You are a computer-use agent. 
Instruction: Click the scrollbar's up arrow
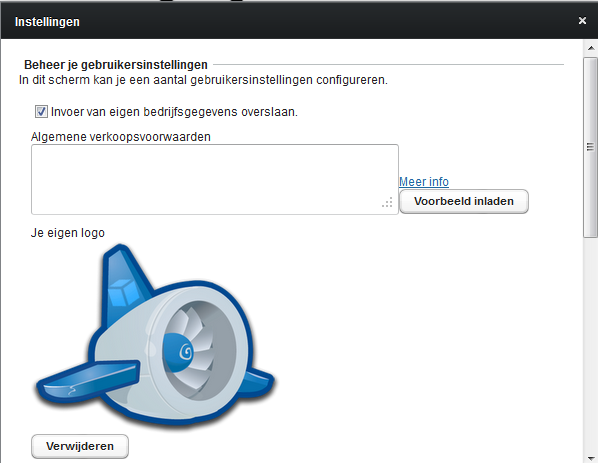(x=591, y=48)
